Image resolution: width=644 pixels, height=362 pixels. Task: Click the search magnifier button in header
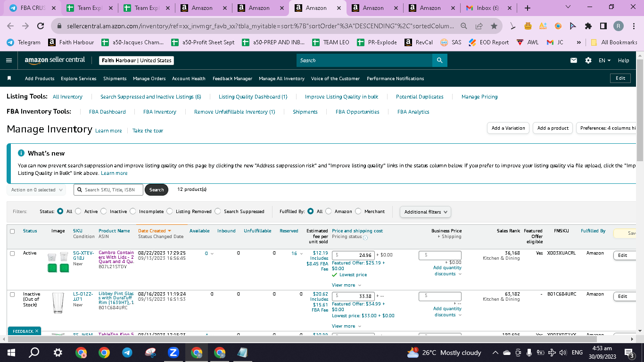pyautogui.click(x=439, y=60)
